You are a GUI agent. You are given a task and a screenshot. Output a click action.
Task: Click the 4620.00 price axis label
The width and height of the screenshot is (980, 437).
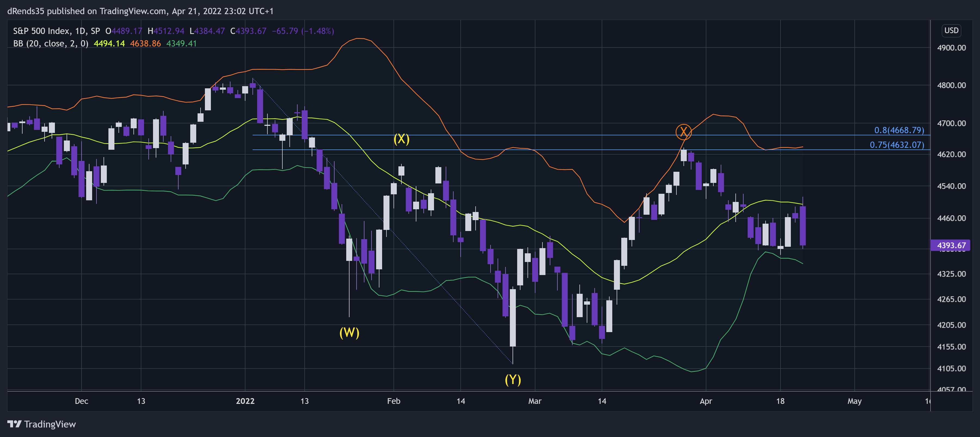tap(951, 154)
